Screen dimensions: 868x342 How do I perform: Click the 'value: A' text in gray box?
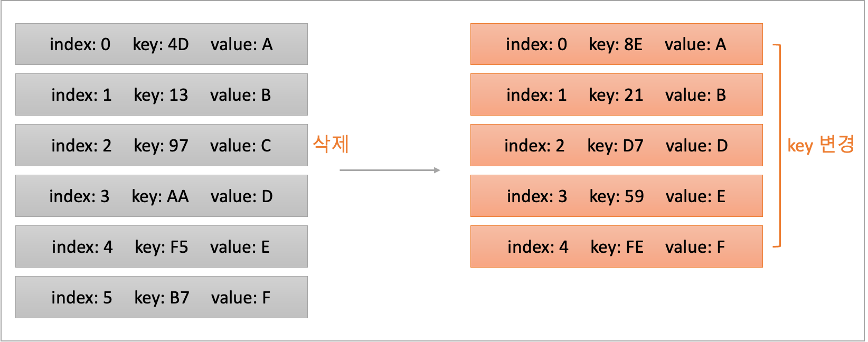[242, 44]
